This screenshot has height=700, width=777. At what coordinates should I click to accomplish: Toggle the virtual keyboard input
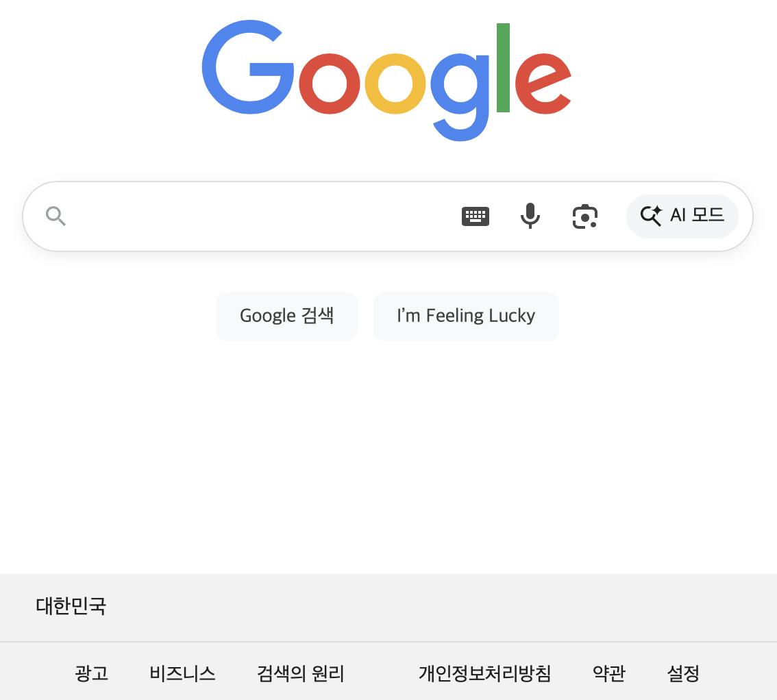pyautogui.click(x=476, y=216)
